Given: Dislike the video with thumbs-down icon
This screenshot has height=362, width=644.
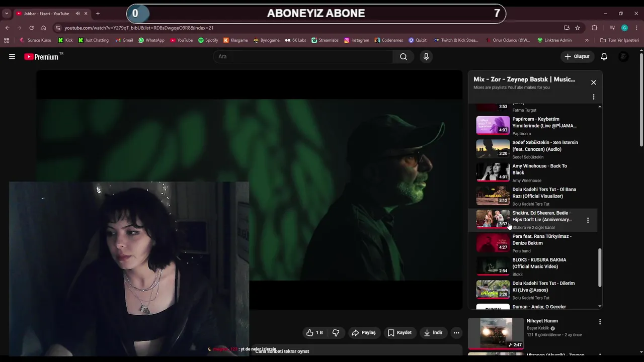Looking at the screenshot, I should pyautogui.click(x=336, y=333).
